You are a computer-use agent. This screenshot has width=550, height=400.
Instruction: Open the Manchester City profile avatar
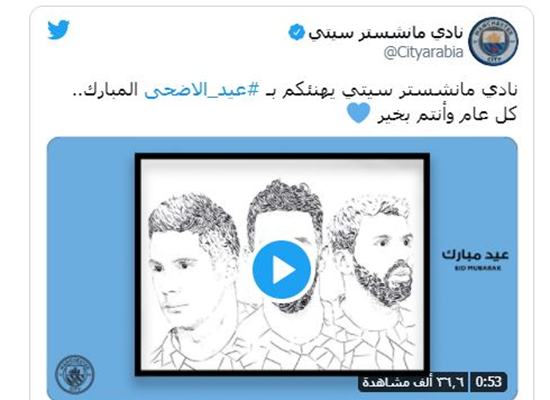coord(494,41)
